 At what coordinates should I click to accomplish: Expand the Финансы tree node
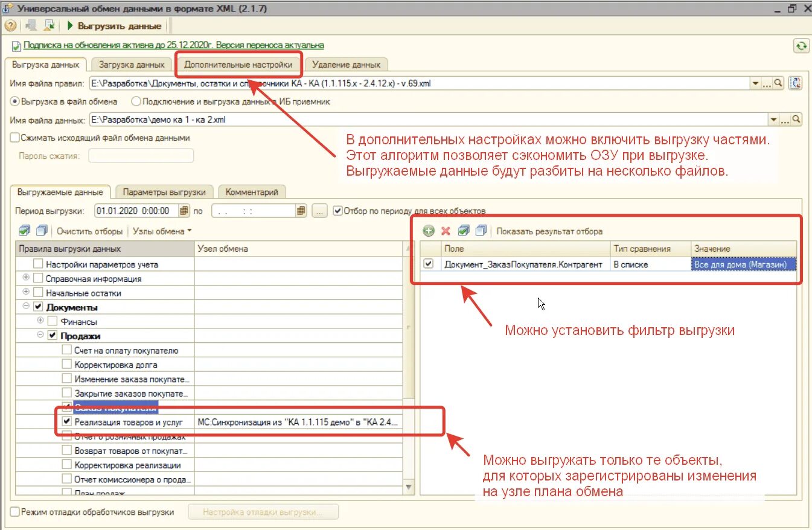tap(40, 321)
